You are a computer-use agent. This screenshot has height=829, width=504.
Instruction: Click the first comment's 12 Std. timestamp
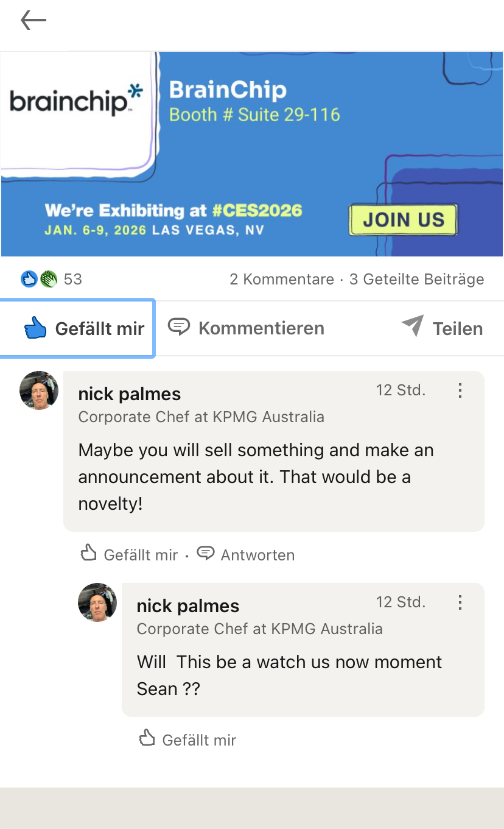coord(401,390)
